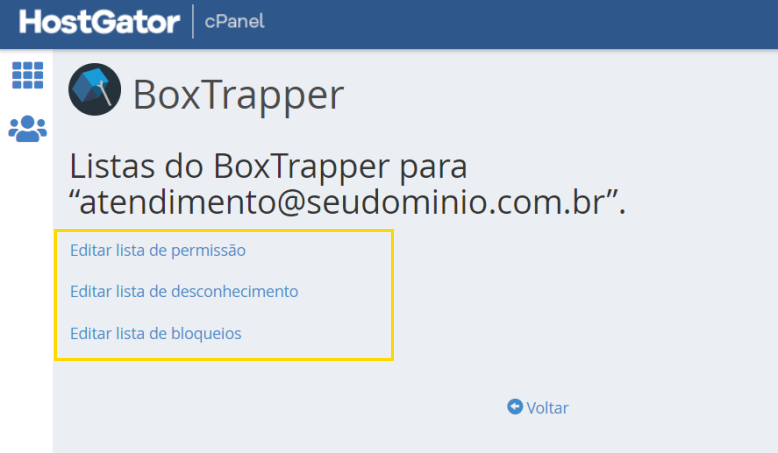Open the cPanel home grid icon
The width and height of the screenshot is (778, 453).
pyautogui.click(x=28, y=75)
